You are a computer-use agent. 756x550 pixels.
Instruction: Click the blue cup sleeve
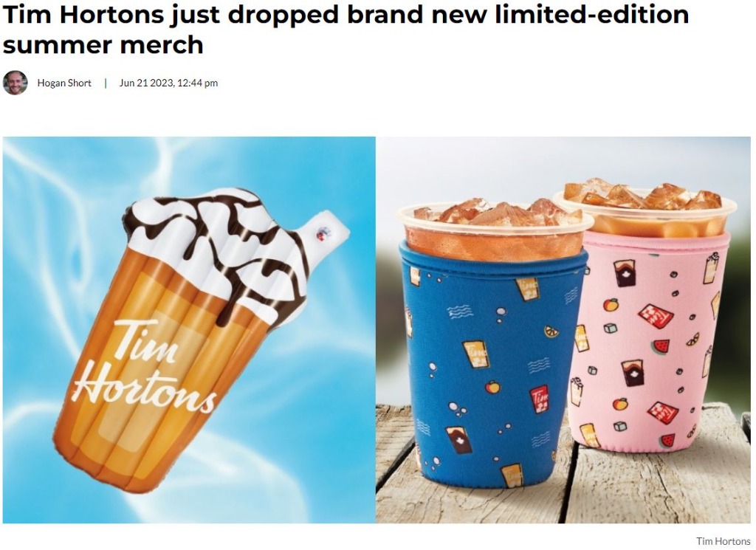[492, 366]
